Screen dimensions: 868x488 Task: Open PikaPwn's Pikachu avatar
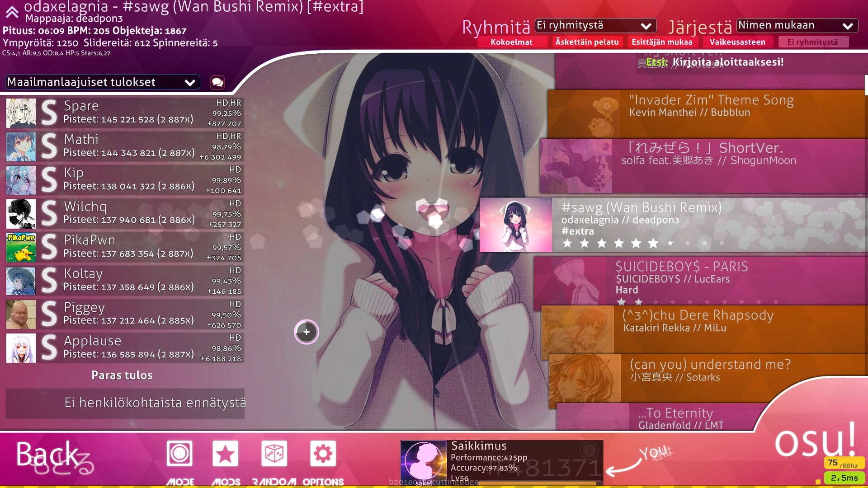click(21, 247)
